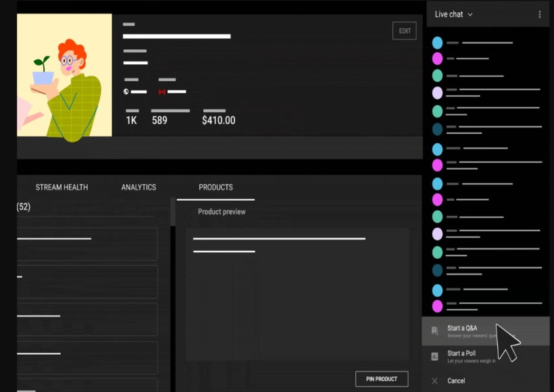Image resolution: width=554 pixels, height=392 pixels.
Task: Click the dark teal avatar nearest the chat header
Action: [437, 128]
